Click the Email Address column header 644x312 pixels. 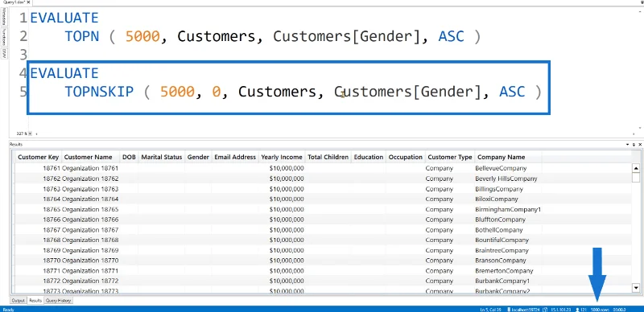pyautogui.click(x=235, y=157)
